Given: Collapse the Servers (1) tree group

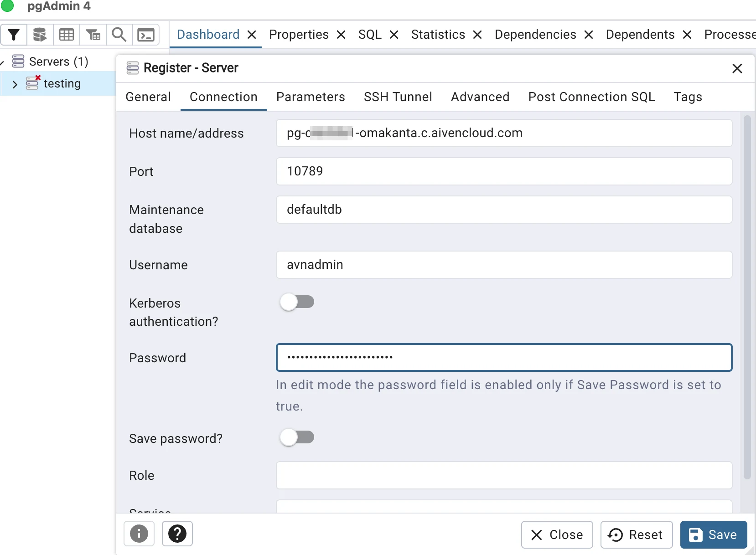Looking at the screenshot, I should coord(2,62).
